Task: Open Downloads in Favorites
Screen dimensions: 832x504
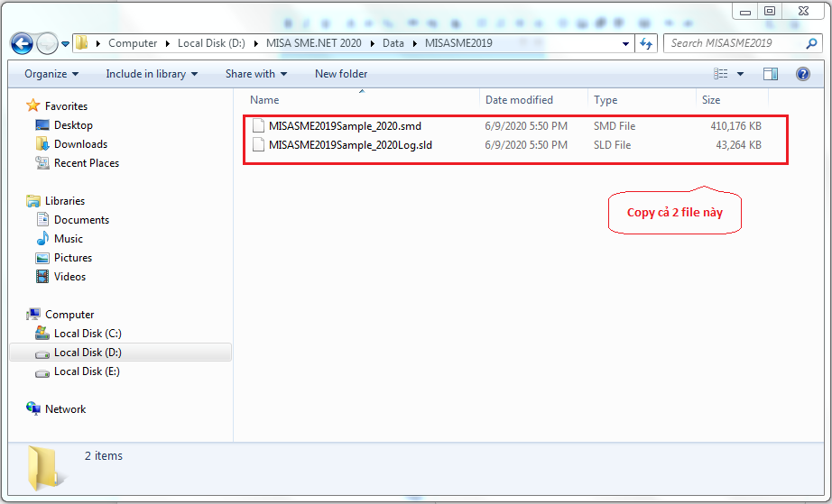Action: (80, 144)
